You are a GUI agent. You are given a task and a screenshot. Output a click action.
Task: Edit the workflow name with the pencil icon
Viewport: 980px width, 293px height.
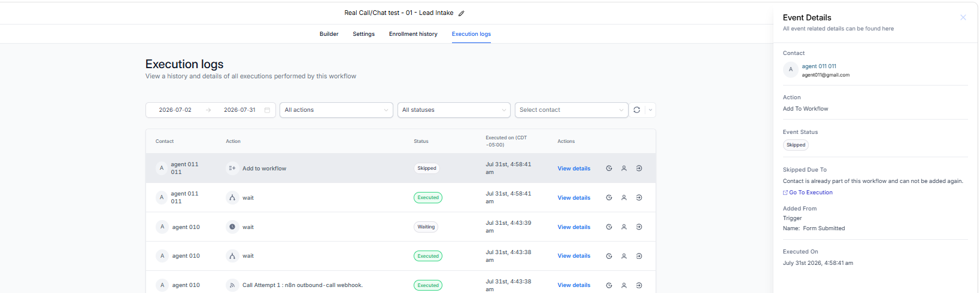[461, 13]
